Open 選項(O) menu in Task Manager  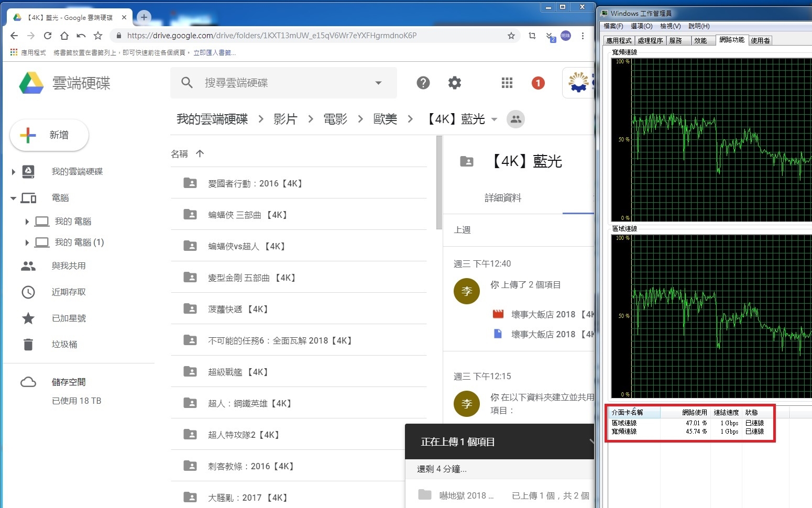coord(642,26)
